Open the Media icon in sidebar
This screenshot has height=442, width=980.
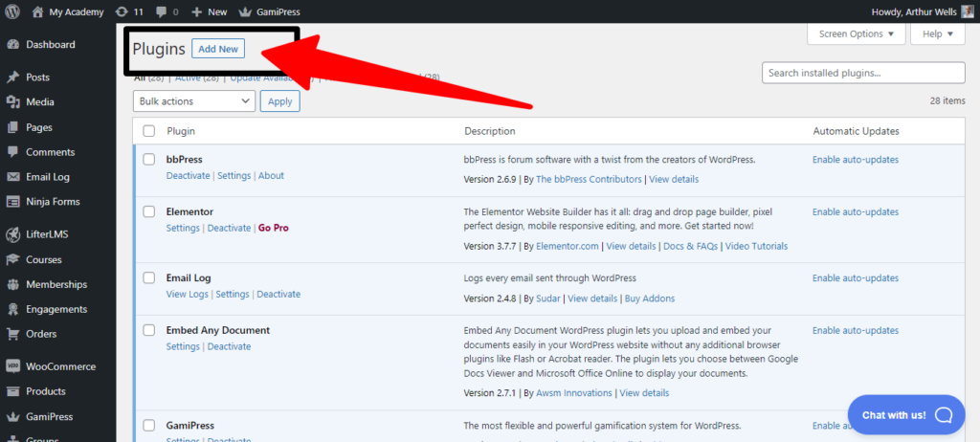[12, 102]
